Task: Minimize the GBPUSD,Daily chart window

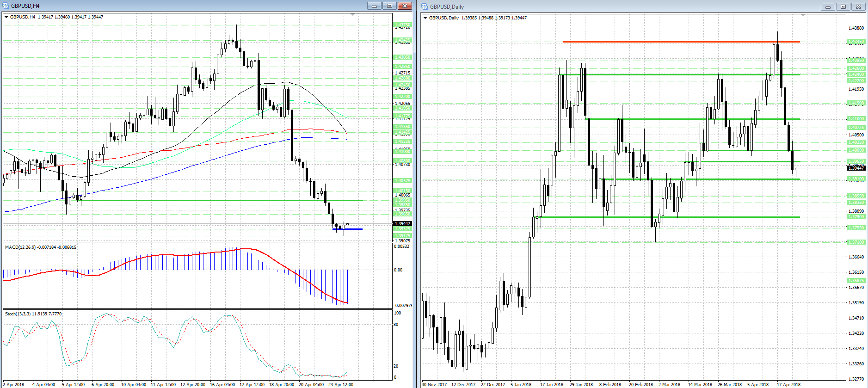Action: 828,6
